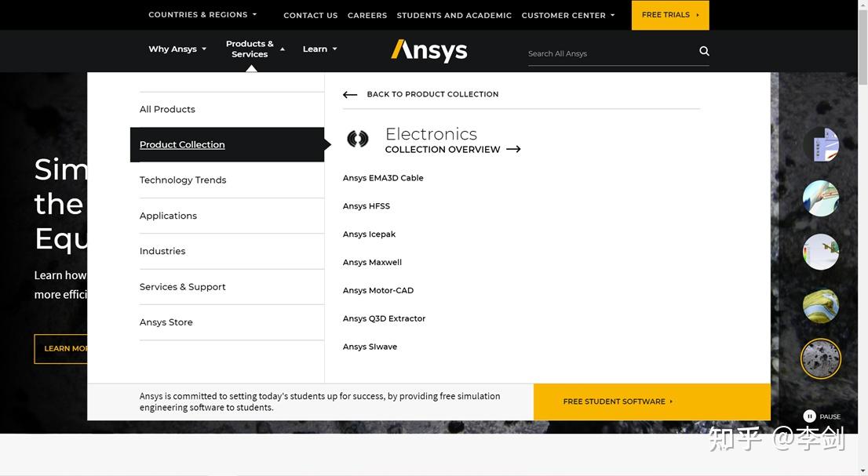
Task: Select Product Collection in the side menu
Action: point(227,145)
